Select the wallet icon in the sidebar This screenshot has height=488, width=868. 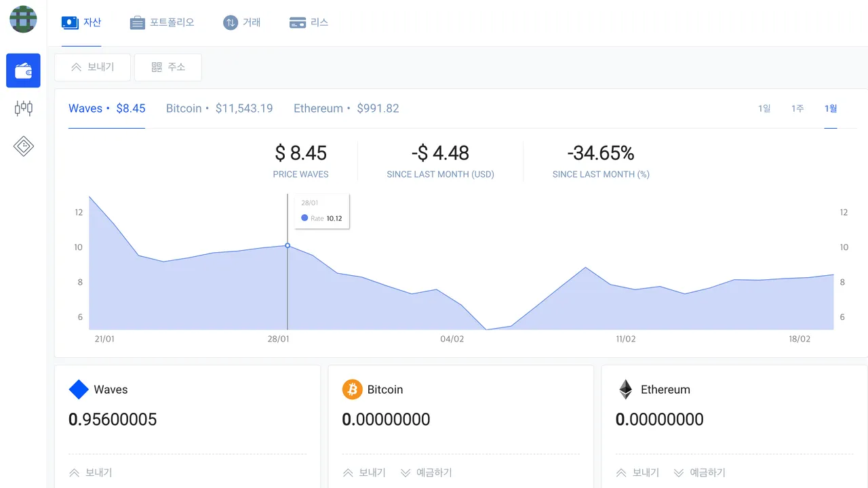23,70
